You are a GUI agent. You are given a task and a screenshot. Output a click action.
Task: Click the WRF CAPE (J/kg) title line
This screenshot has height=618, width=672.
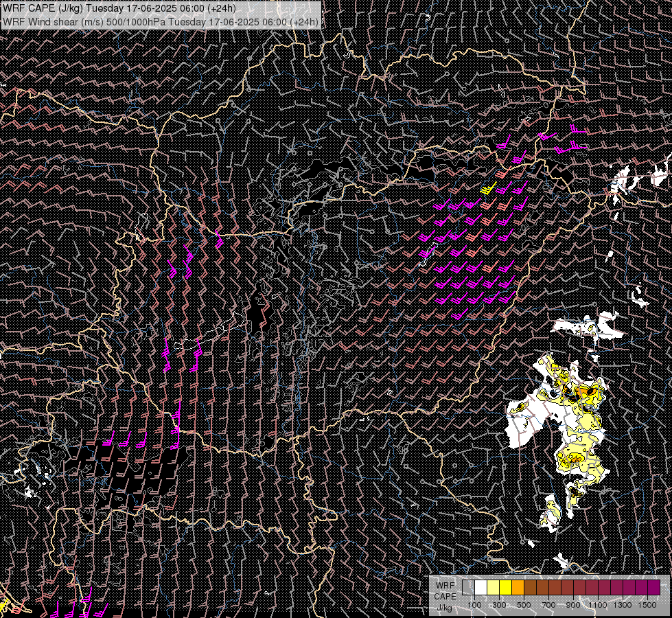(119, 8)
